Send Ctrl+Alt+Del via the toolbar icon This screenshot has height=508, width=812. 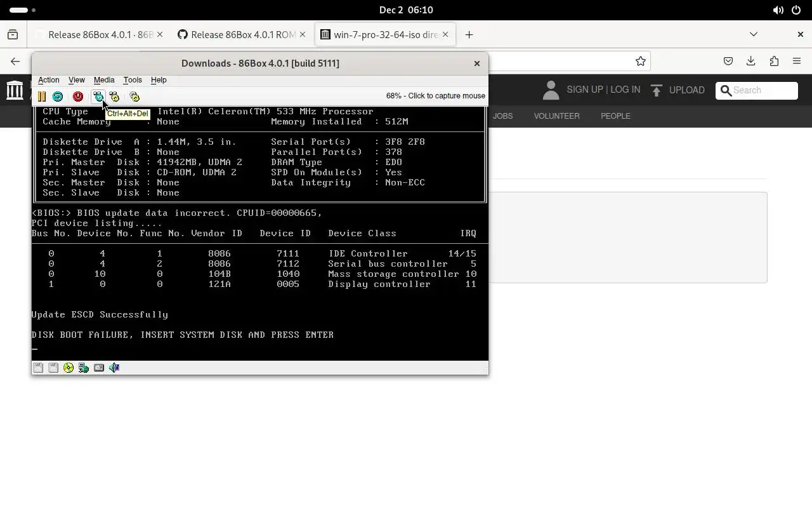click(x=98, y=97)
